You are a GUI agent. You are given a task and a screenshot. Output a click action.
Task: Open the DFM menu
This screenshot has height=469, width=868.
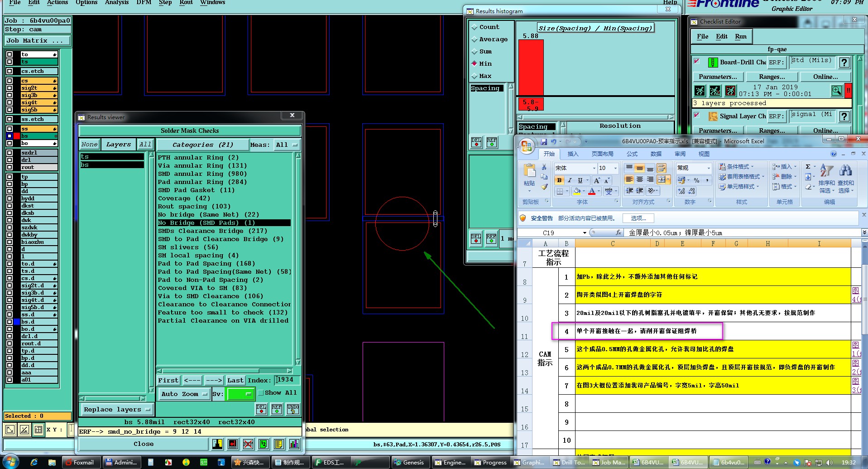pyautogui.click(x=144, y=2)
